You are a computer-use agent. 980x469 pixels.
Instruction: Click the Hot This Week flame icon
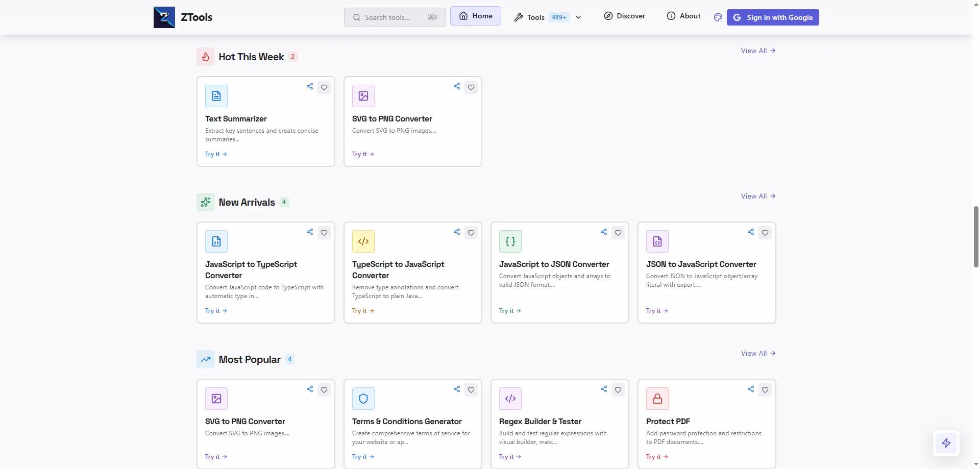(x=206, y=57)
